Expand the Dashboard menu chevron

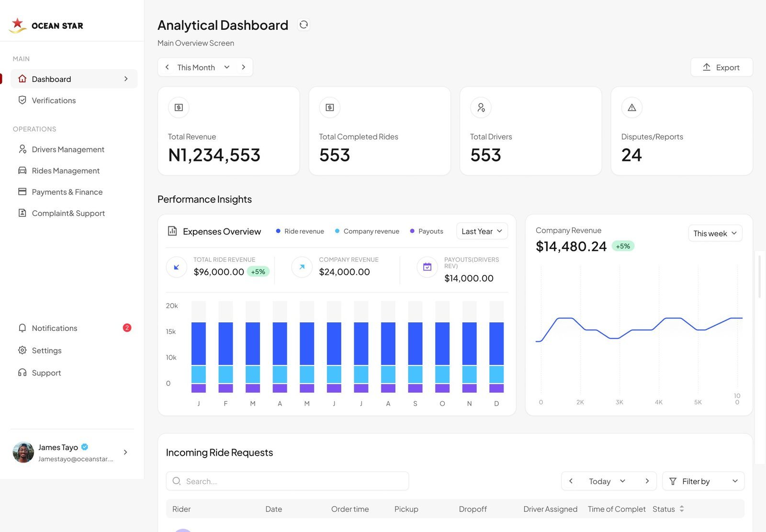126,79
